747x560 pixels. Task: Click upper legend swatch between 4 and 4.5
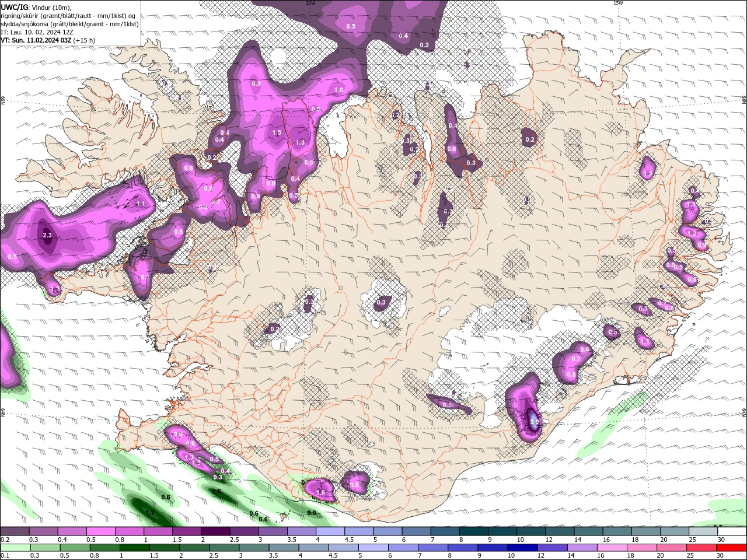click(x=330, y=531)
